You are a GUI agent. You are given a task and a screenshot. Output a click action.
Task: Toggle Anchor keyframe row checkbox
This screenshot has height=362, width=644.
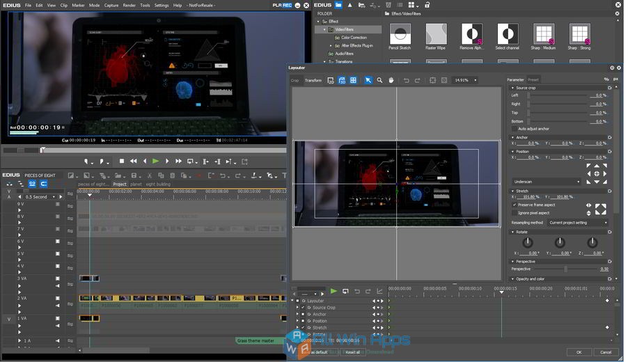click(303, 314)
